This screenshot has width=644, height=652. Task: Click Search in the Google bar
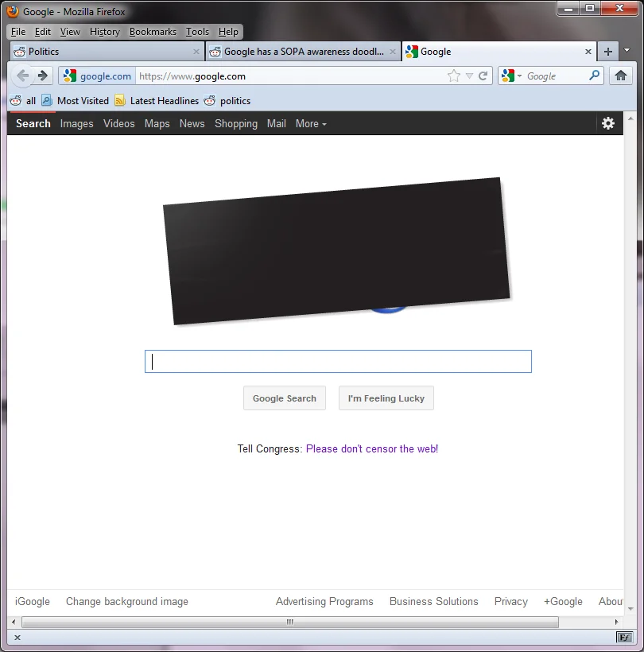(33, 123)
